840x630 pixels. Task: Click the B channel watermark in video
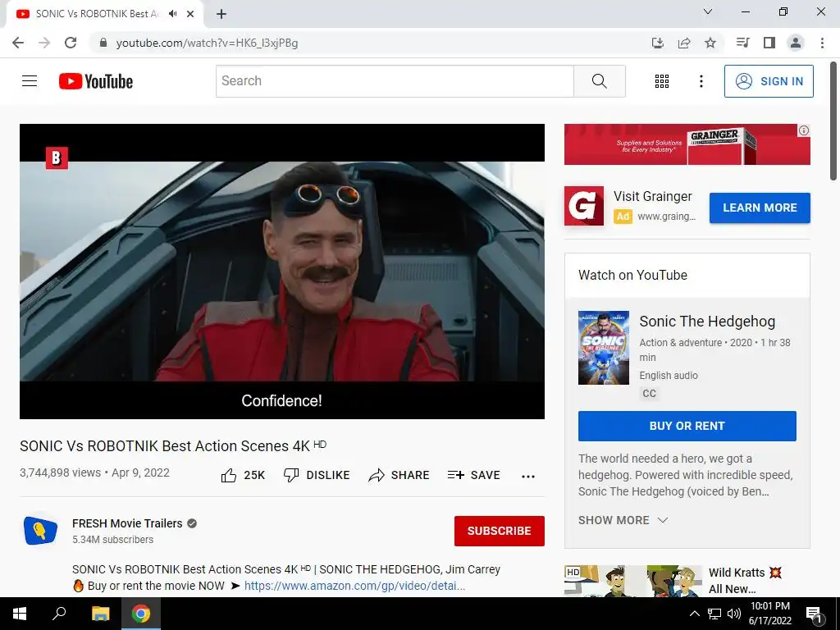pyautogui.click(x=57, y=158)
